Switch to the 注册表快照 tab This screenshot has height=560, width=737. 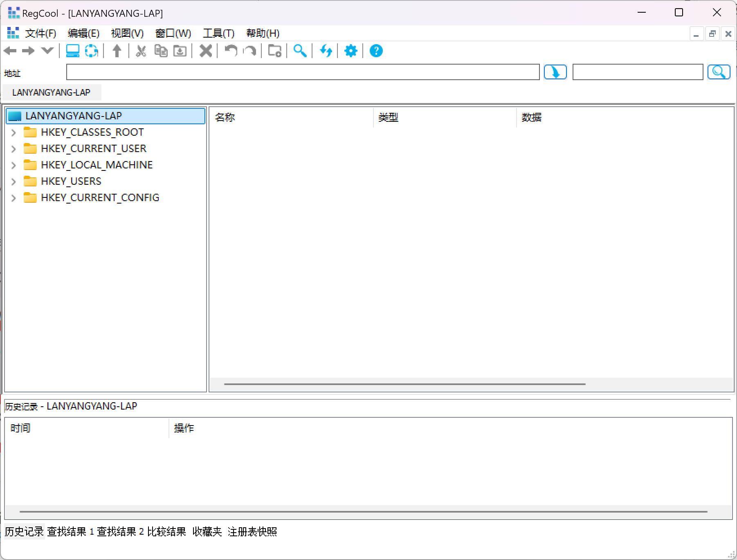pyautogui.click(x=252, y=531)
